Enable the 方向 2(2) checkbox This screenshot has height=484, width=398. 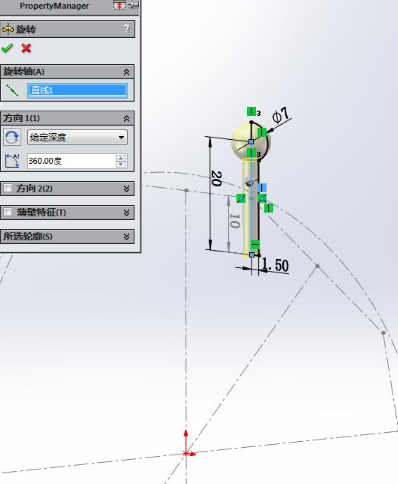coord(7,188)
